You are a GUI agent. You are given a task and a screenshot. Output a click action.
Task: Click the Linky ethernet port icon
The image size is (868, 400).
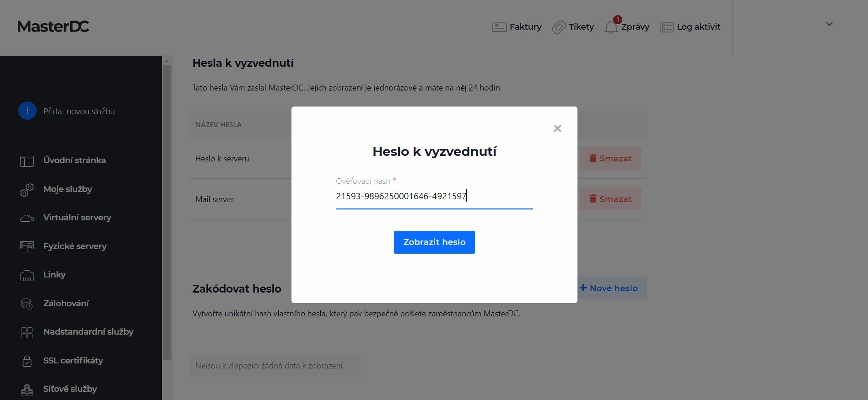pos(27,275)
